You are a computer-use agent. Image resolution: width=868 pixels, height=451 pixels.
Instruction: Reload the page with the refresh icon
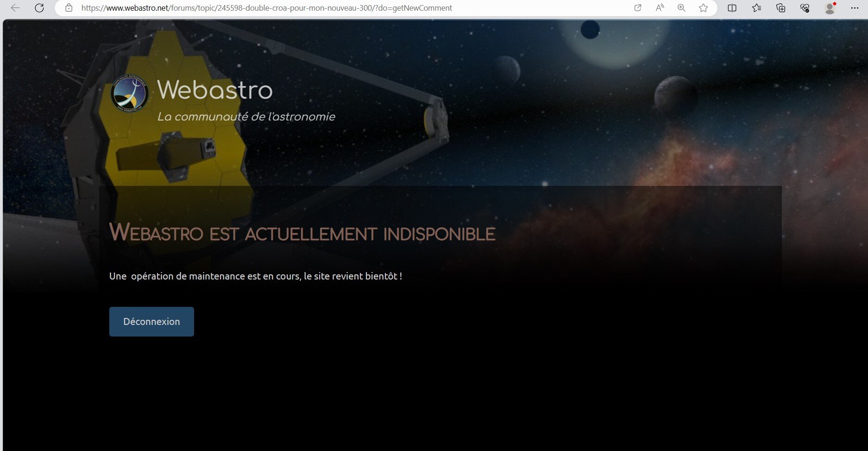[39, 8]
